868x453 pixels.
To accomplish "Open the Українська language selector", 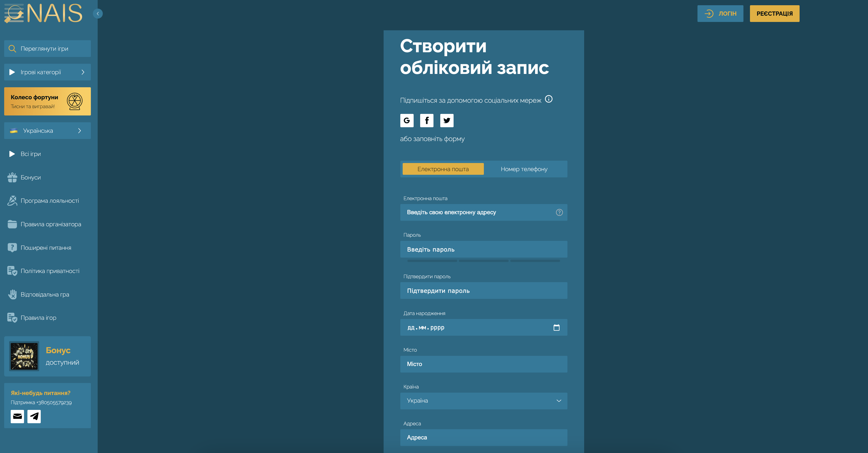I will pos(48,131).
